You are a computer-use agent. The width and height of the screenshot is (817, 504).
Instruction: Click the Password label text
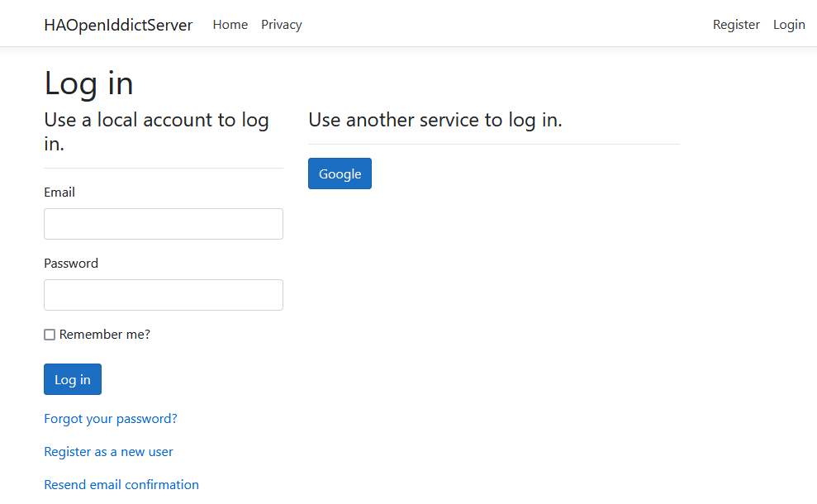71,263
